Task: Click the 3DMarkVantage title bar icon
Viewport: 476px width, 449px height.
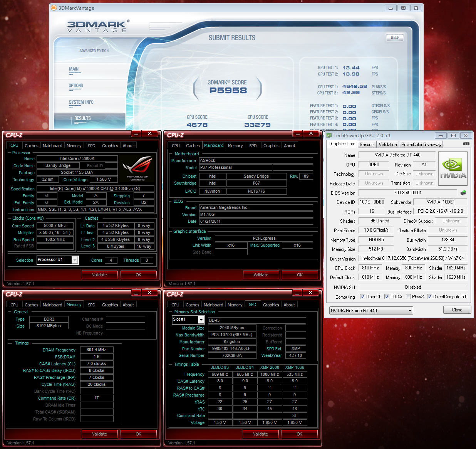Action: [54, 8]
